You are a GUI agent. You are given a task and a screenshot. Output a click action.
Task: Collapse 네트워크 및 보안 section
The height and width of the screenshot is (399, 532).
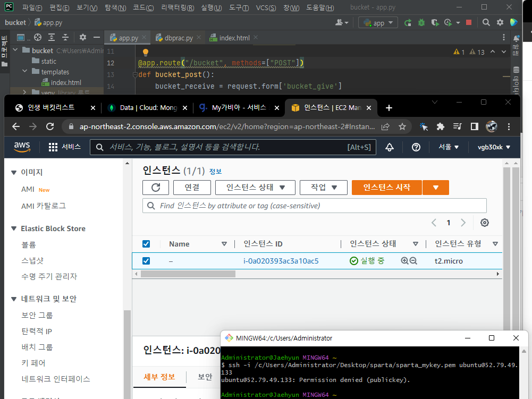point(14,299)
